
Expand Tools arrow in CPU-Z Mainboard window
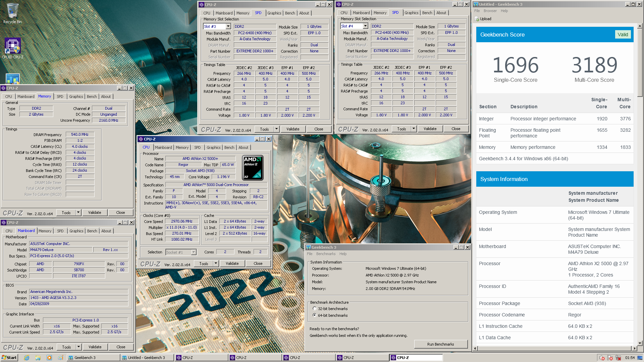pyautogui.click(x=78, y=347)
